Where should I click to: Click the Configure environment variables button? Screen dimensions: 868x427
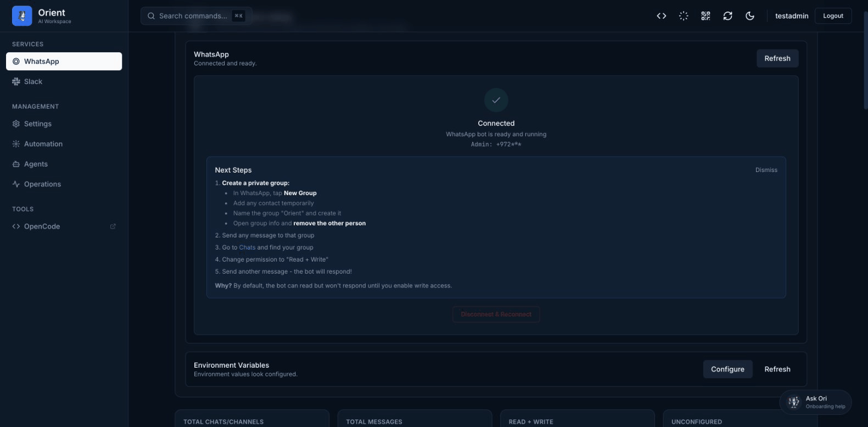[x=727, y=369]
